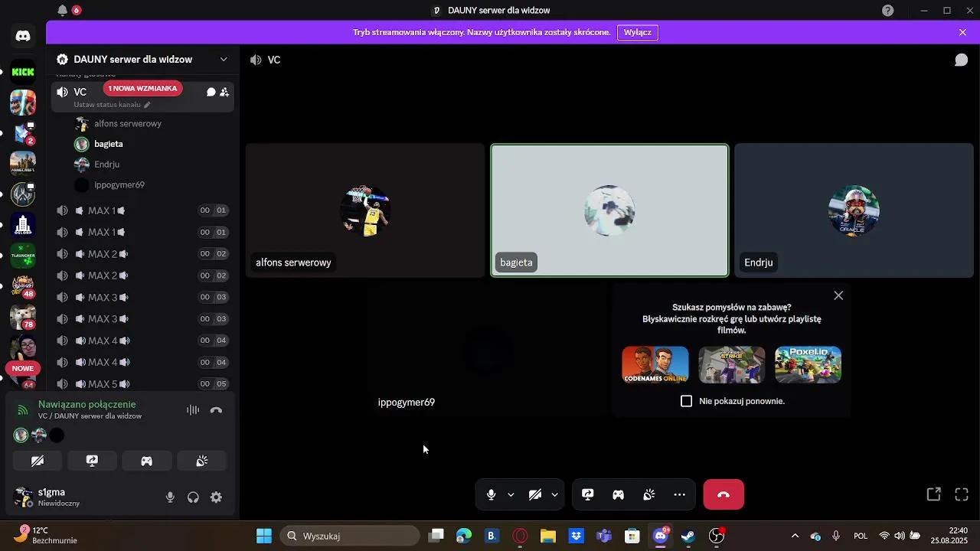The image size is (980, 551).
Task: Launch Poxel.io activity
Action: [808, 365]
